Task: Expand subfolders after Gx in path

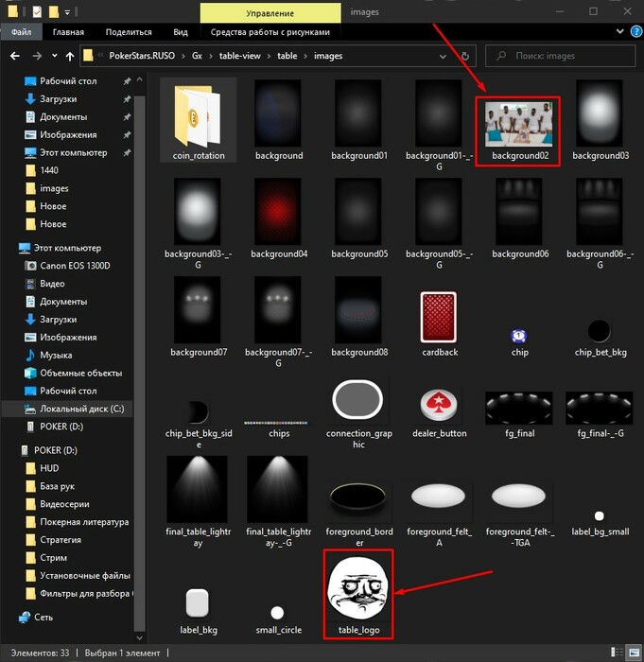Action: click(x=210, y=56)
